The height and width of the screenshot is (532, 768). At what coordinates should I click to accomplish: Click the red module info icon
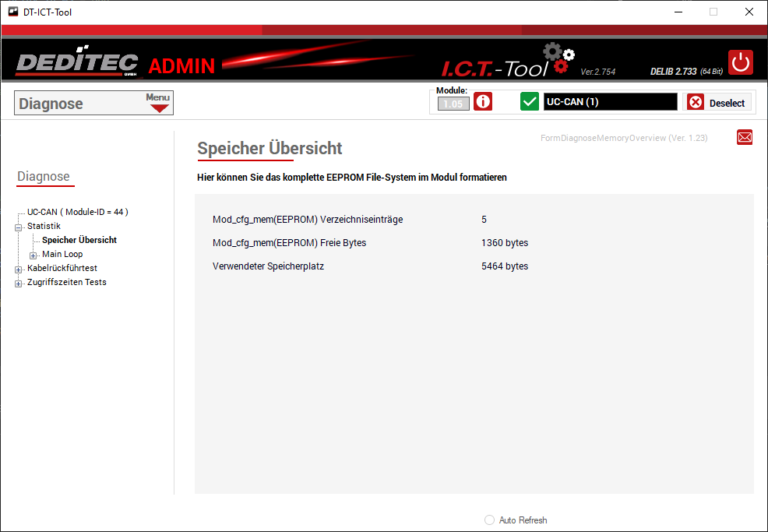[x=483, y=102]
